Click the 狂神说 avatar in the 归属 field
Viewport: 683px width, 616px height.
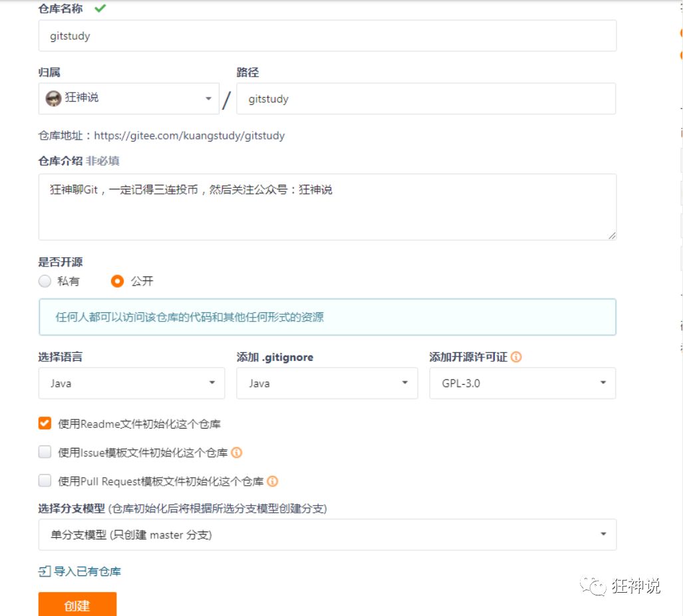[53, 98]
